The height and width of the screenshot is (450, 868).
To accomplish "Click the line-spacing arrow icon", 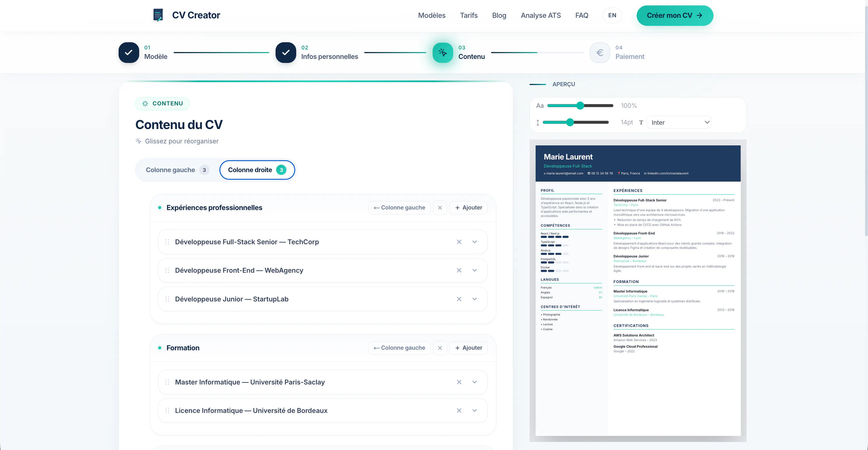I will (x=538, y=122).
